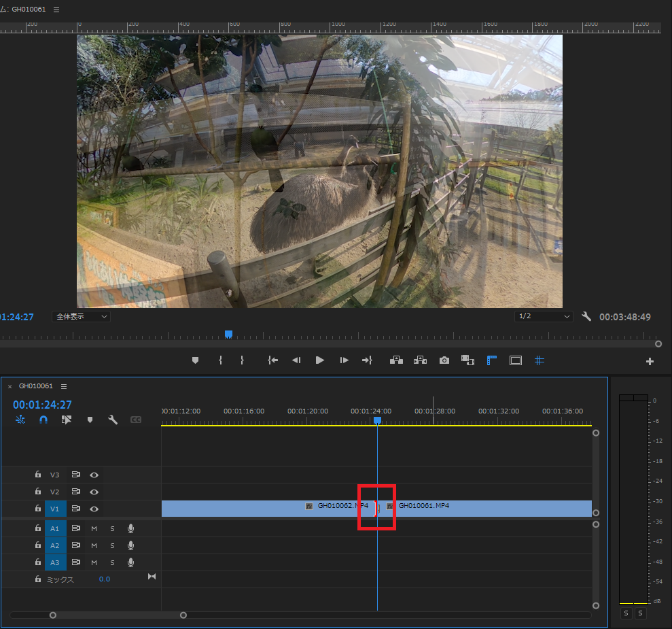Image resolution: width=672 pixels, height=629 pixels.
Task: Hide track V1 output with the eye
Action: (x=94, y=509)
